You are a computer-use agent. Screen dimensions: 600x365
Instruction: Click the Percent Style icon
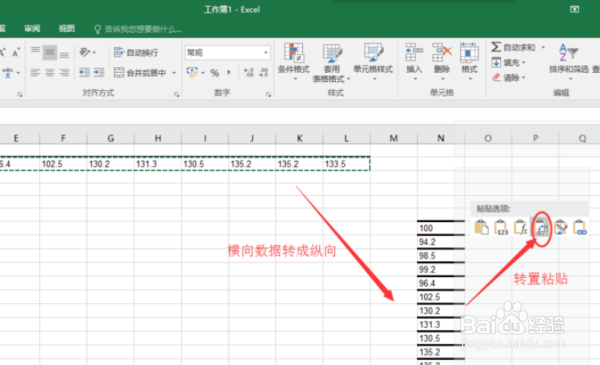(x=215, y=73)
